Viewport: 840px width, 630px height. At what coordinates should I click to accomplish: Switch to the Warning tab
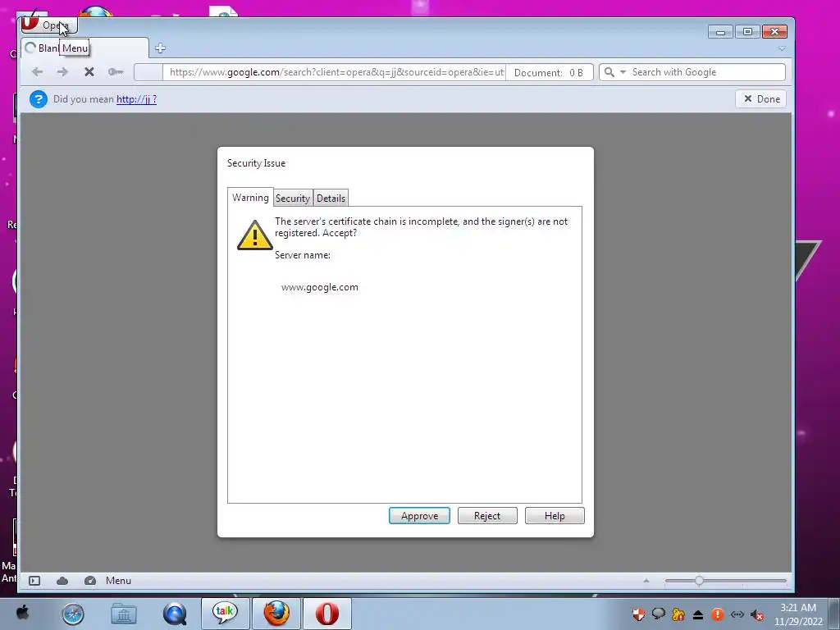[250, 197]
